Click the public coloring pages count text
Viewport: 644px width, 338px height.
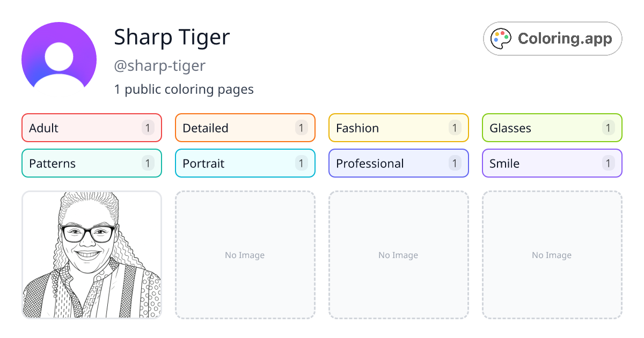184,89
